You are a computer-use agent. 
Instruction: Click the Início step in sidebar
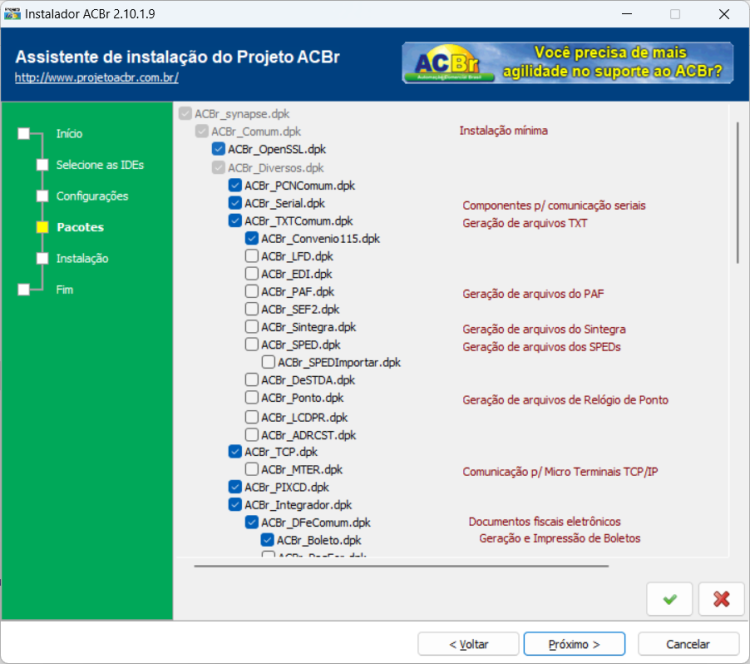(x=69, y=133)
